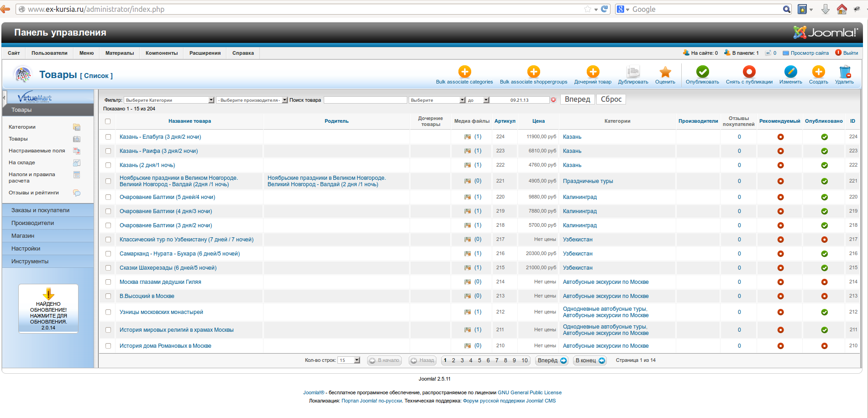The width and height of the screenshot is (868, 418).
Task: Toggle the select-all checkbox in table header
Action: (108, 121)
